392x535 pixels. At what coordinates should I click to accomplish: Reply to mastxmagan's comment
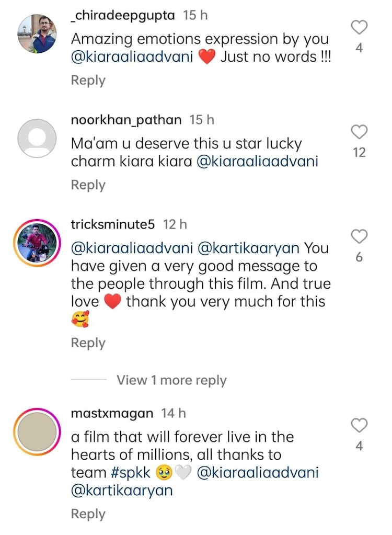88,514
